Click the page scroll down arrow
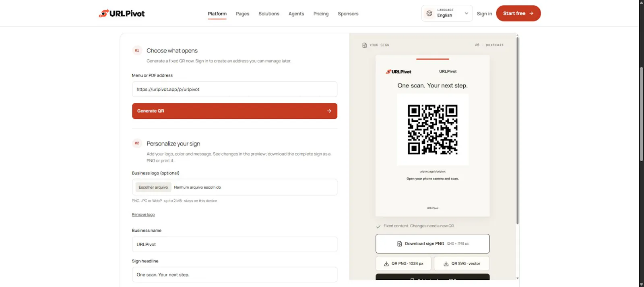 642,284
